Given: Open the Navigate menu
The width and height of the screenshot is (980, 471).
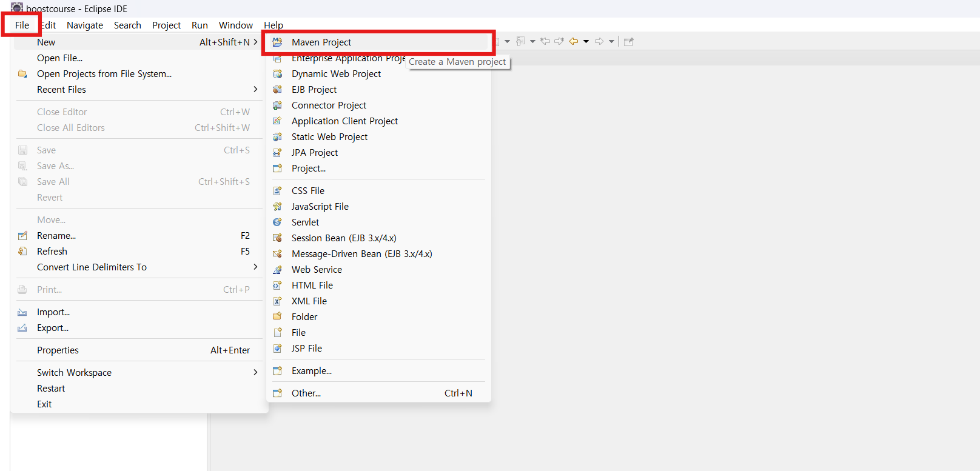Looking at the screenshot, I should point(85,25).
